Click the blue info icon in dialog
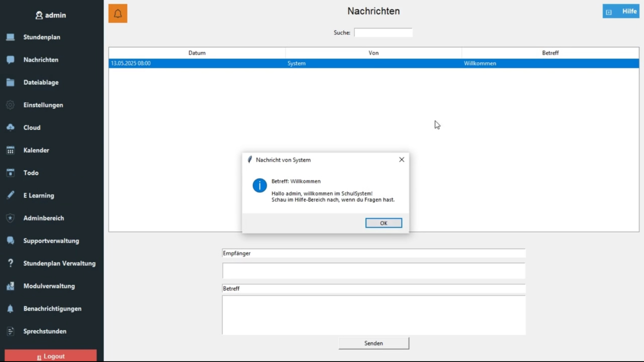Screen dimensions: 644x362 [x=260, y=185]
